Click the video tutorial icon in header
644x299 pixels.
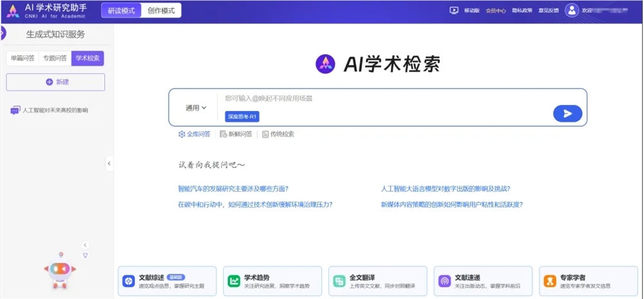[453, 10]
